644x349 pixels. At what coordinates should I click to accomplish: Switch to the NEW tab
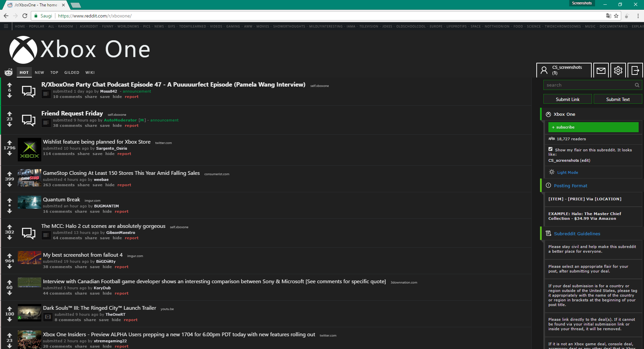click(39, 72)
